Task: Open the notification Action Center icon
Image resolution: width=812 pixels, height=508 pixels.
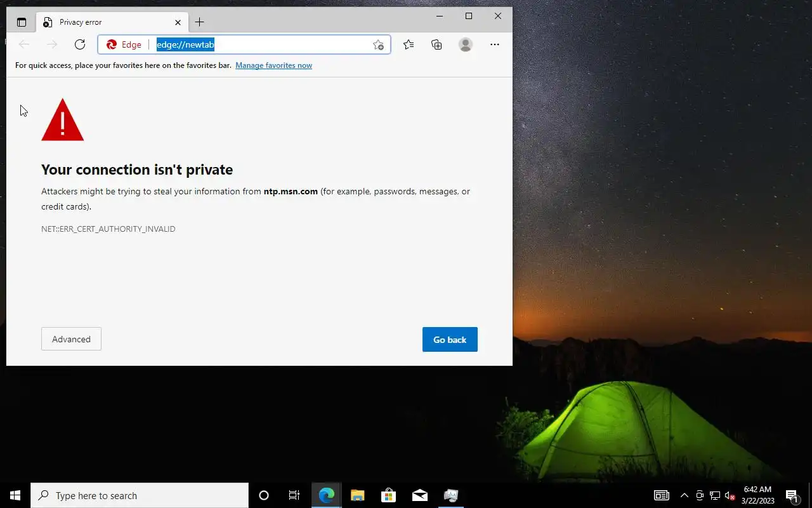Action: [792, 495]
